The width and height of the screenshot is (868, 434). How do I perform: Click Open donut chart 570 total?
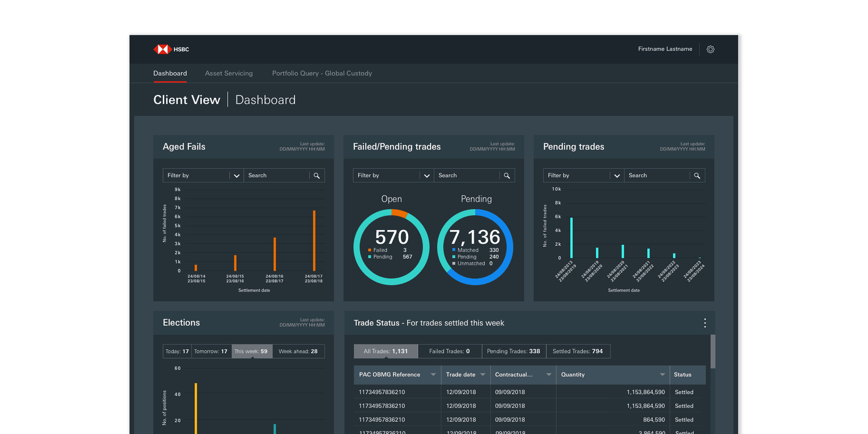(x=392, y=237)
